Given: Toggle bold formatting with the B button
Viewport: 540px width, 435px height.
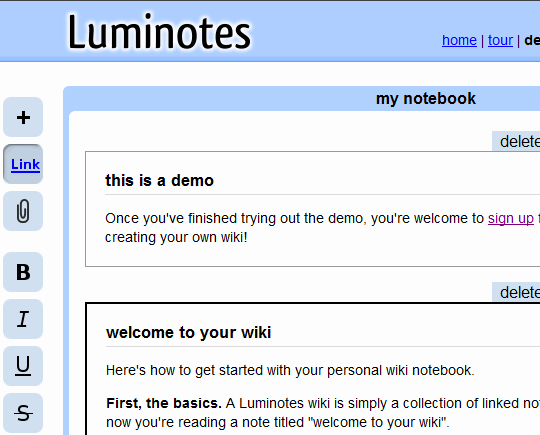Looking at the screenshot, I should pos(23,272).
